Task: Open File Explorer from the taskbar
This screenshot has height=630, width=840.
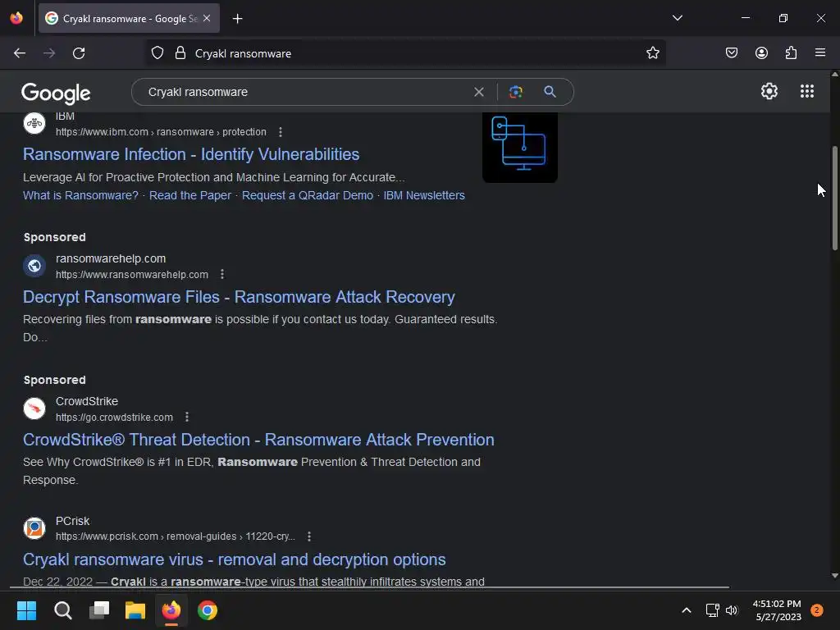Action: (135, 610)
